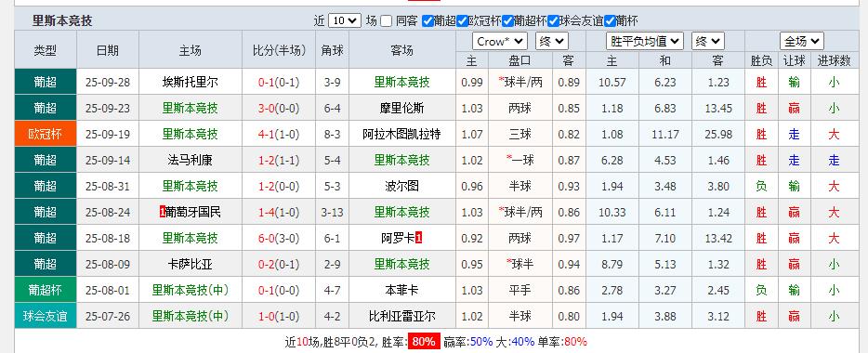Click 阿罗卡 away team name
This screenshot has width=868, height=353.
tap(398, 239)
